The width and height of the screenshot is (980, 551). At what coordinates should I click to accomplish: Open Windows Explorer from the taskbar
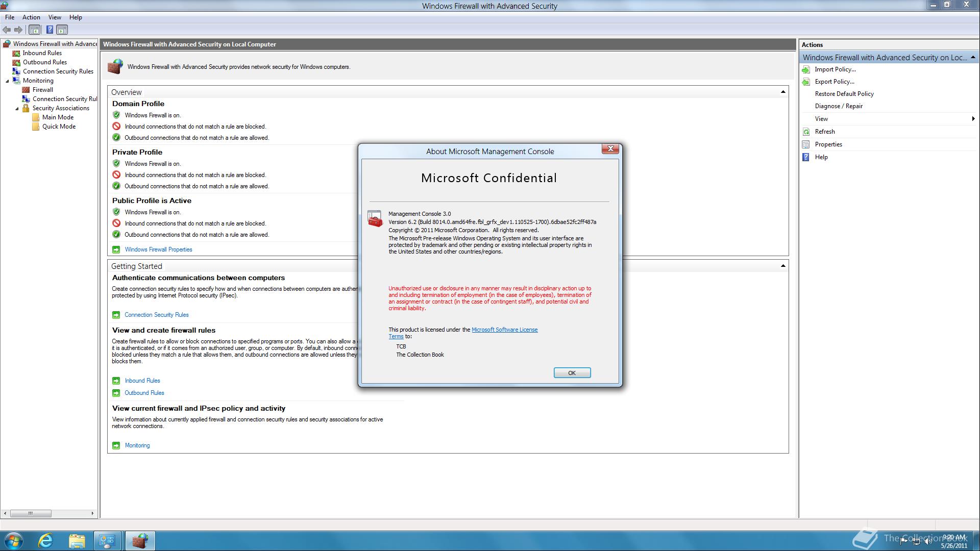click(x=77, y=541)
